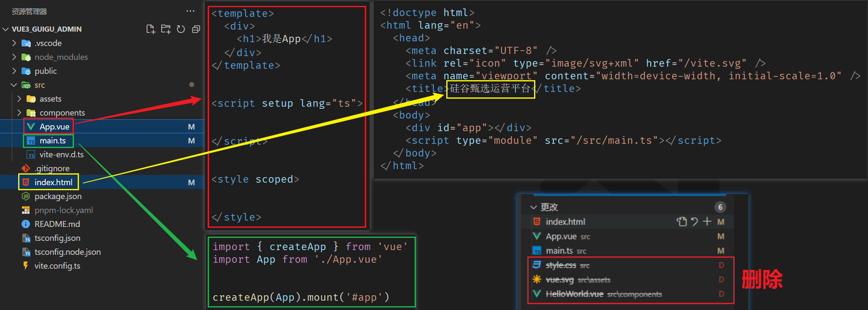Click the info icon beside README.md

tap(26, 224)
